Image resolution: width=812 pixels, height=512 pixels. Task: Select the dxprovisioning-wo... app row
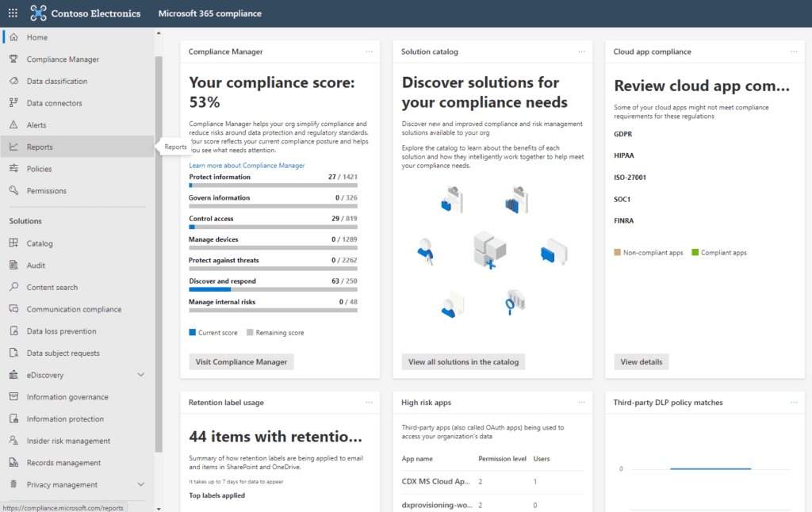coord(492,505)
